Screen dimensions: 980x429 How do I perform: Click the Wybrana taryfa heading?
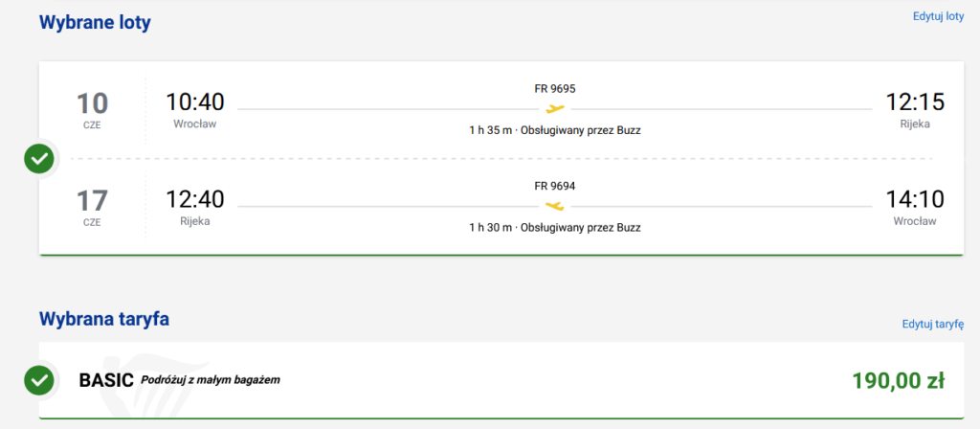pos(104,319)
